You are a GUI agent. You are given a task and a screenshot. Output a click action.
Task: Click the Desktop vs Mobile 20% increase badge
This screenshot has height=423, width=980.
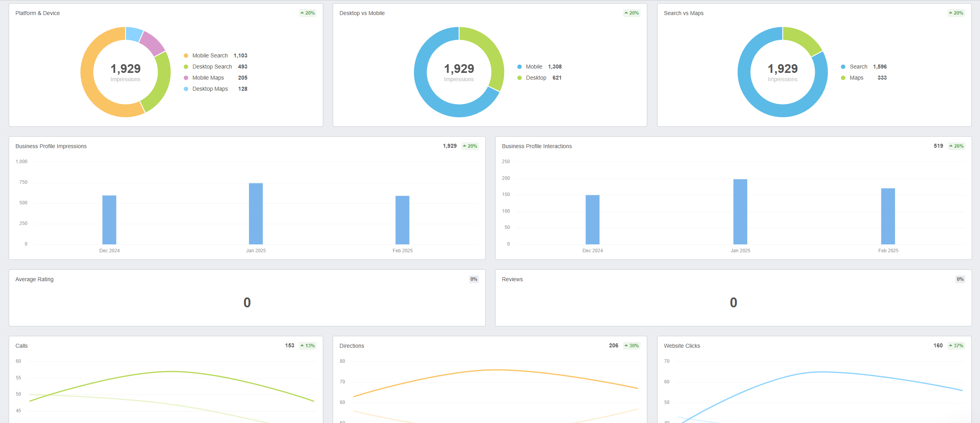(632, 13)
